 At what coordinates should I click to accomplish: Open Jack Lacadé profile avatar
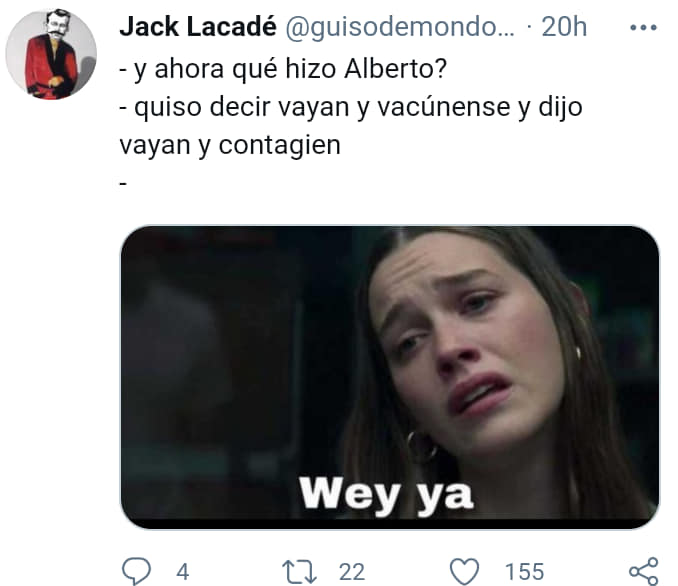pos(51,54)
